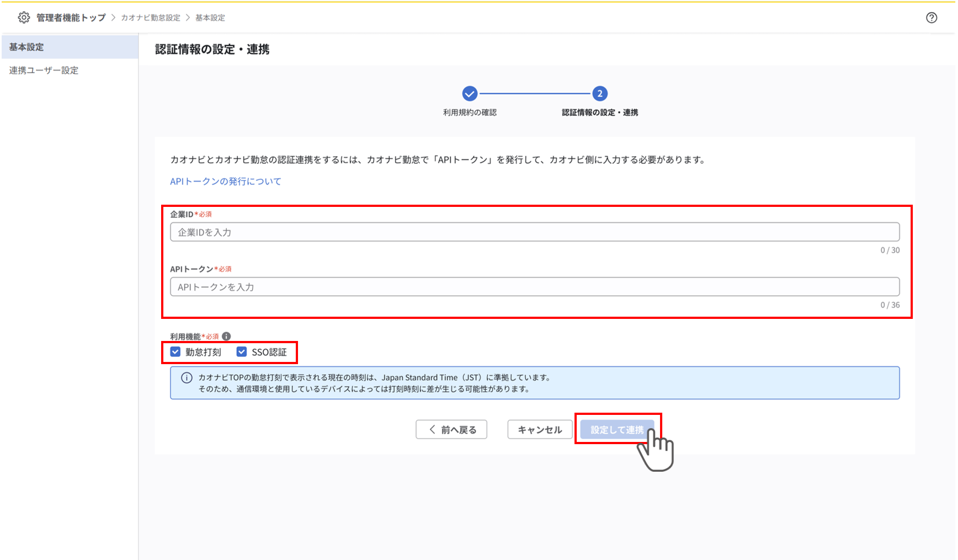Click the info icon beside 利用機能

point(227,336)
